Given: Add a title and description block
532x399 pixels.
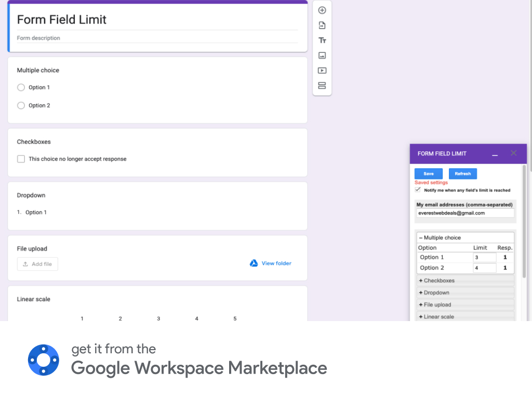Looking at the screenshot, I should (322, 41).
